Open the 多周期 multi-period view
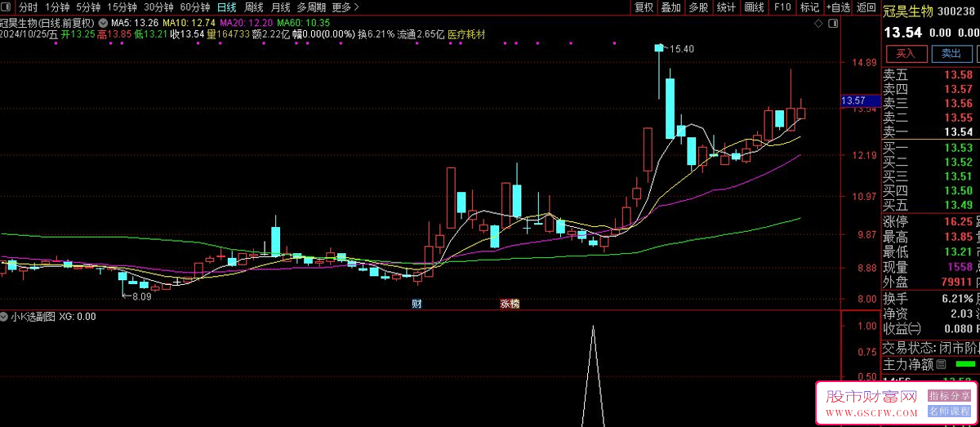This screenshot has width=980, height=427. coord(311,7)
